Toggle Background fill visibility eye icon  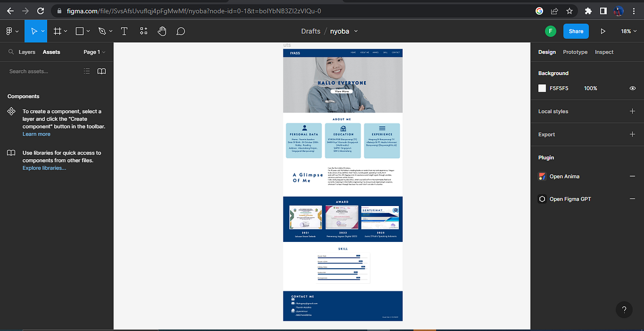632,88
